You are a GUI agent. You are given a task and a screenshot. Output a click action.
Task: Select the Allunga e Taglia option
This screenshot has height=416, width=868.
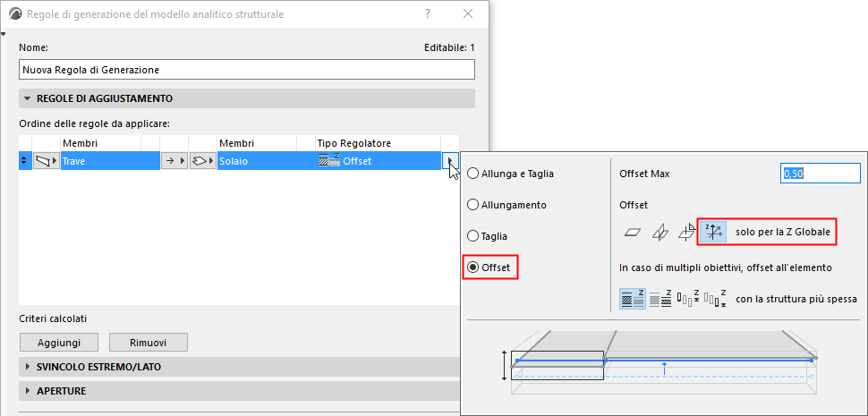pos(472,174)
